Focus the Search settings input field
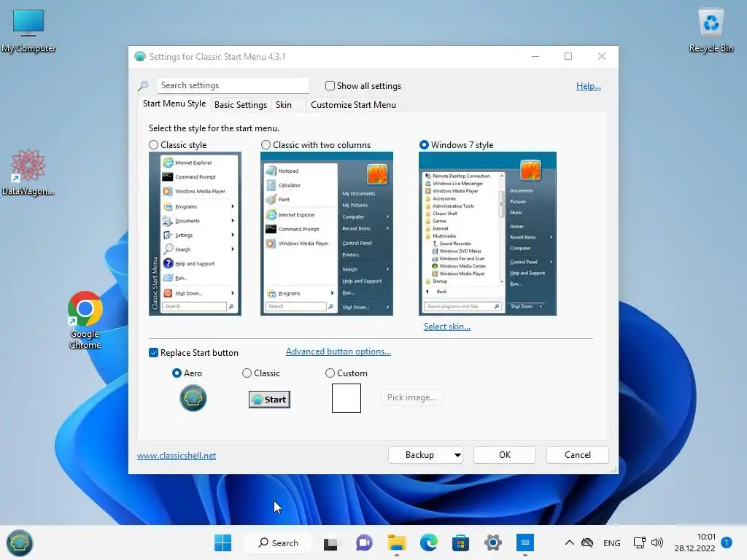 233,85
